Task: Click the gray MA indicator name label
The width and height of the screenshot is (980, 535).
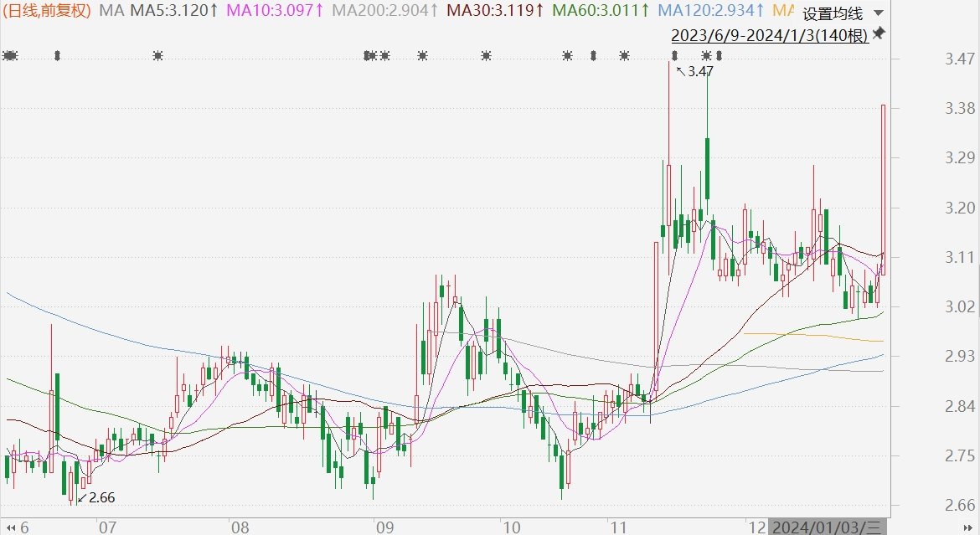Action: pos(112,10)
